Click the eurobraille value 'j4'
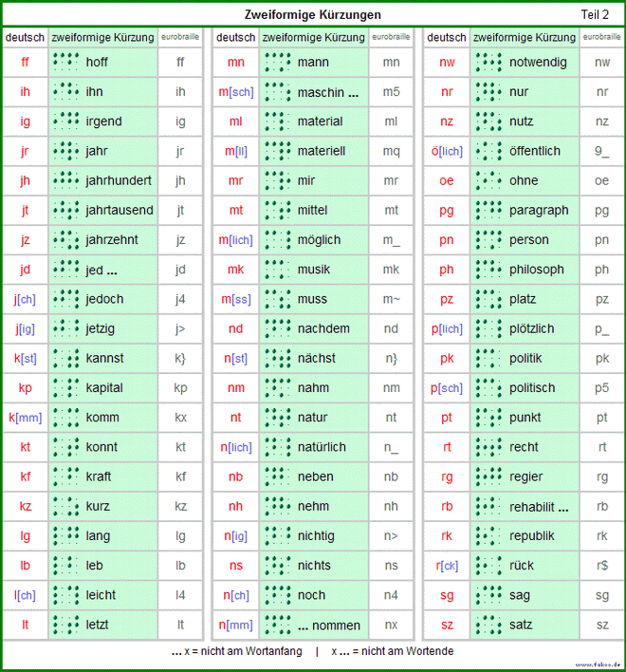Image resolution: width=626 pixels, height=672 pixels. (x=180, y=299)
